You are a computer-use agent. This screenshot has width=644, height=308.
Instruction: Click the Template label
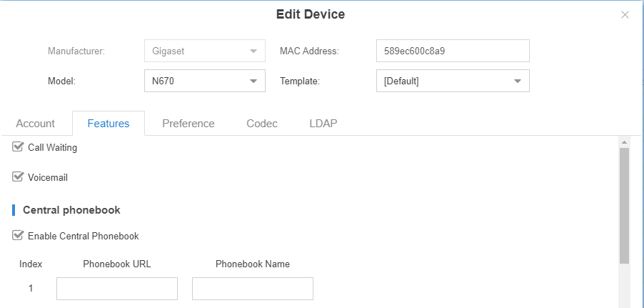(x=300, y=81)
